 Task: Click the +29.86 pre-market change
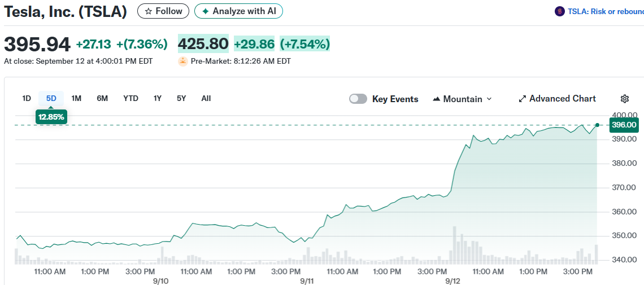(x=254, y=44)
